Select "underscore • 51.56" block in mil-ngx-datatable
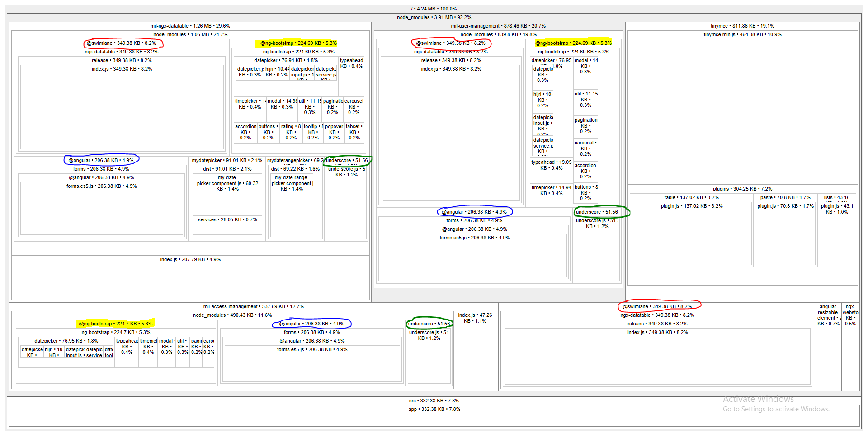Screen dimensions: 868x434 click(x=347, y=160)
